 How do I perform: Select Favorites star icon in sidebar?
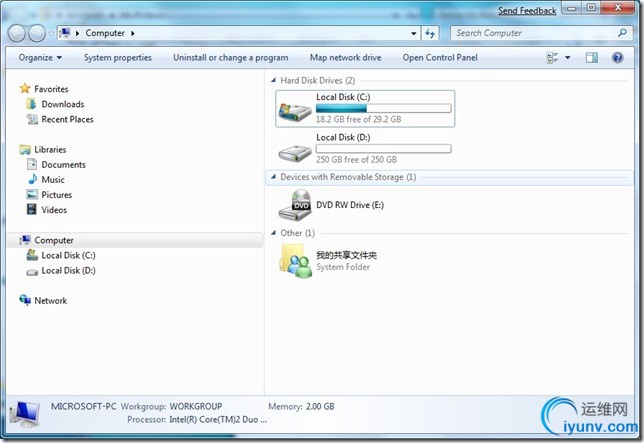(25, 88)
